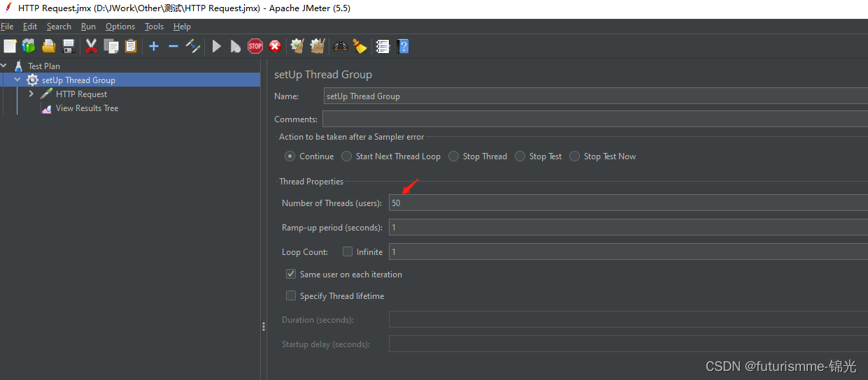Screen dimensions: 868x380
Task: Select the setUp Thread Group tree label
Action: click(x=78, y=80)
